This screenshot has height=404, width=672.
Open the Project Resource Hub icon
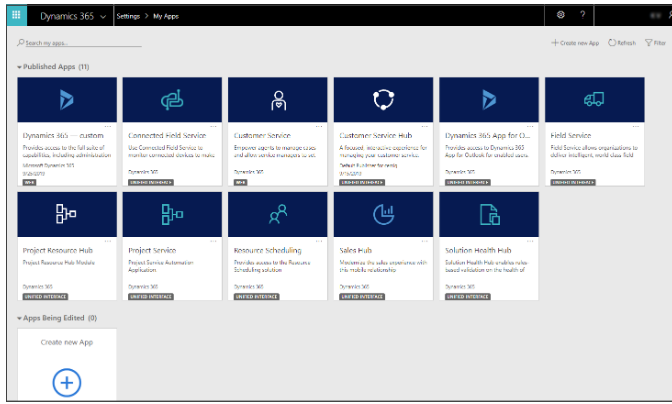[x=66, y=214]
